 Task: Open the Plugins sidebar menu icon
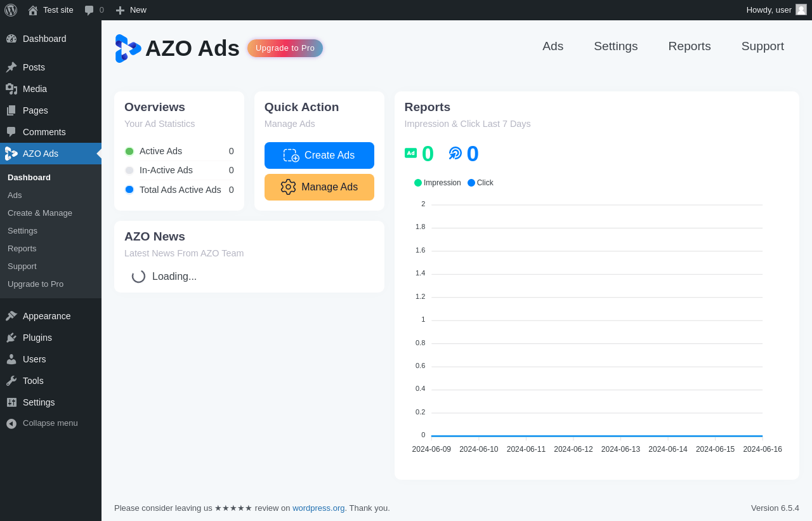11,338
